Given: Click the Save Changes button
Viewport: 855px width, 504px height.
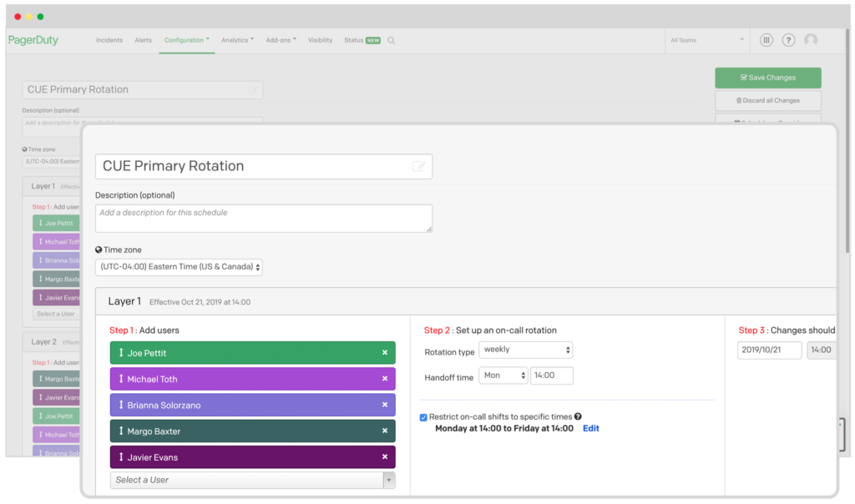Looking at the screenshot, I should coord(767,78).
